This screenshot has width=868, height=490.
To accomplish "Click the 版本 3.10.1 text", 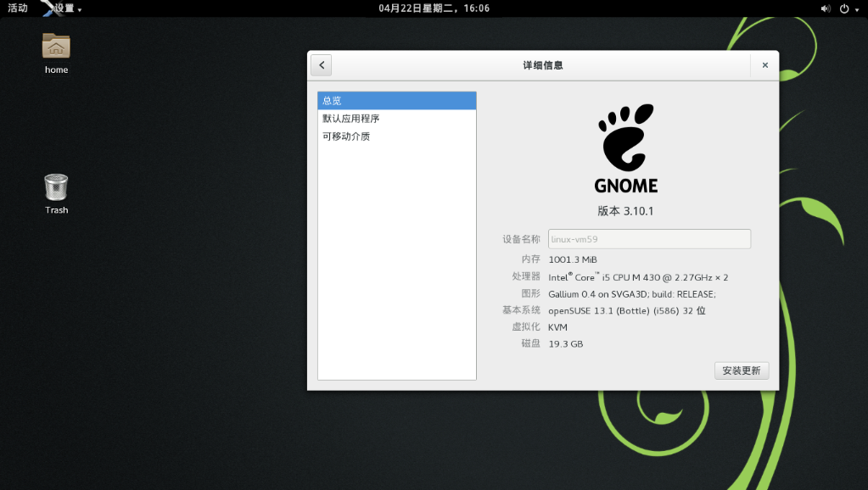I will [x=625, y=211].
